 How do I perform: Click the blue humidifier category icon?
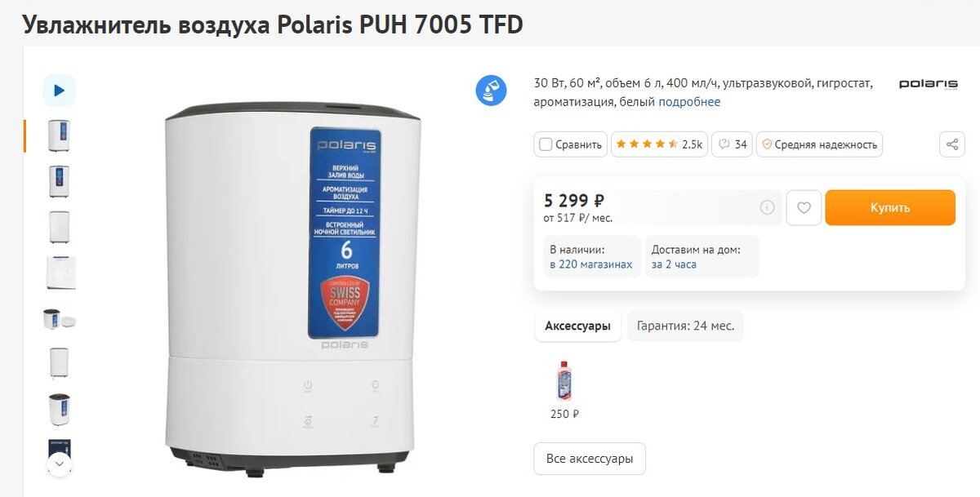click(x=492, y=91)
